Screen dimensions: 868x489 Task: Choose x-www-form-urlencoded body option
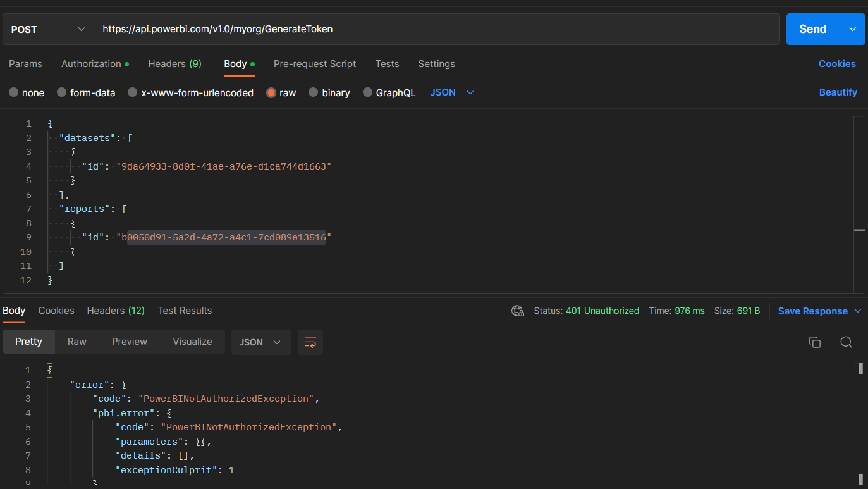tap(133, 92)
